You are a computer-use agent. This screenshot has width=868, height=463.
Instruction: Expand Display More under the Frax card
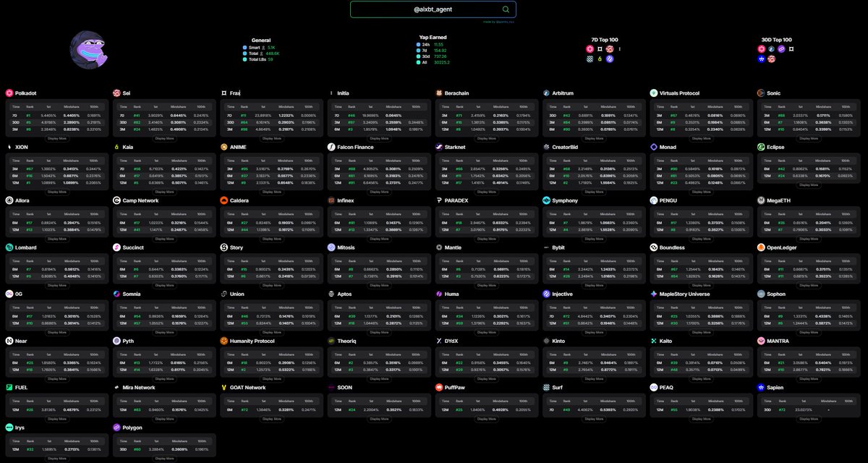(272, 138)
